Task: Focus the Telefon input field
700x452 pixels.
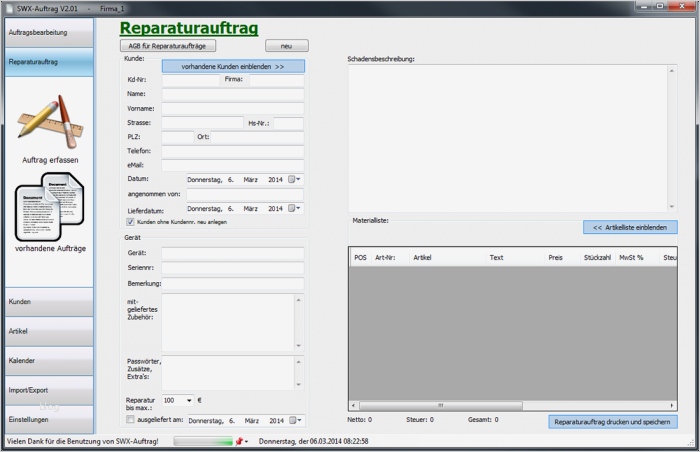Action: 233,151
